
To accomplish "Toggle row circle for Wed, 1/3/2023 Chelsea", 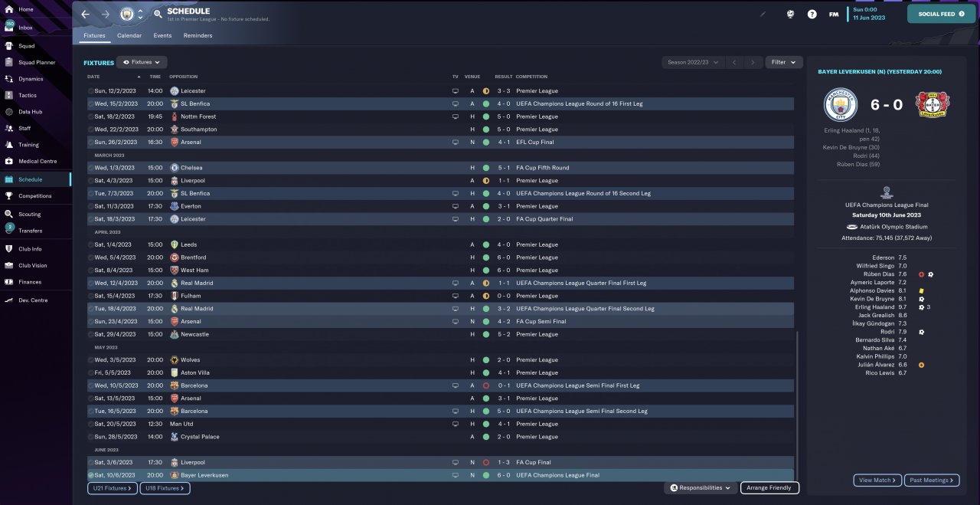I will tap(90, 168).
